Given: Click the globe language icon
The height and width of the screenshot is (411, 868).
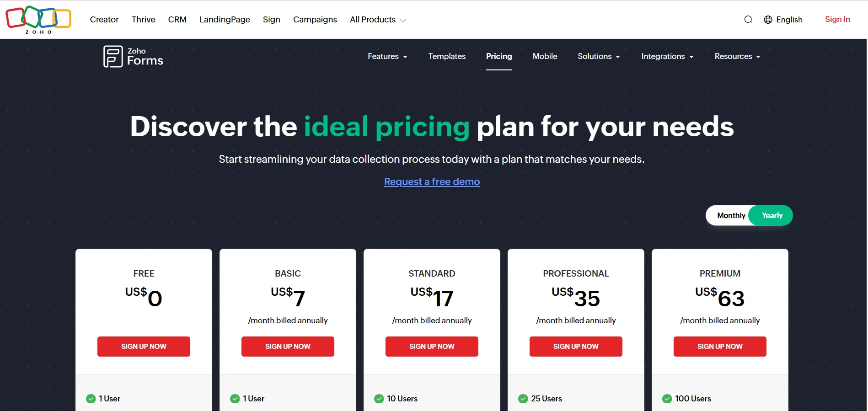Looking at the screenshot, I should 767,19.
